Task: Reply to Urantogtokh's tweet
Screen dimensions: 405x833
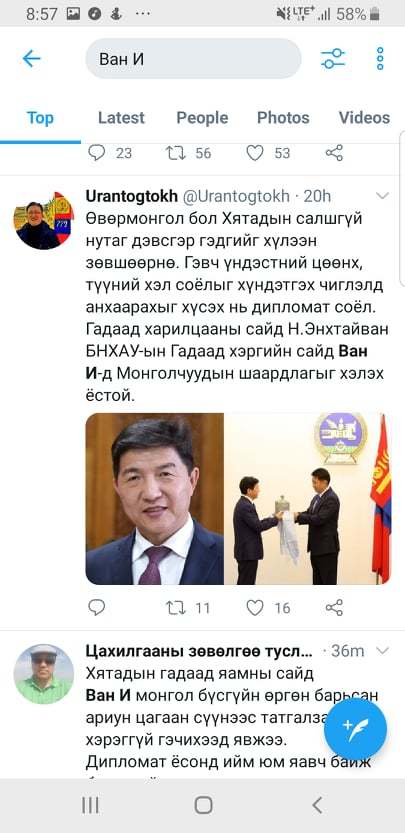Action: (x=96, y=607)
